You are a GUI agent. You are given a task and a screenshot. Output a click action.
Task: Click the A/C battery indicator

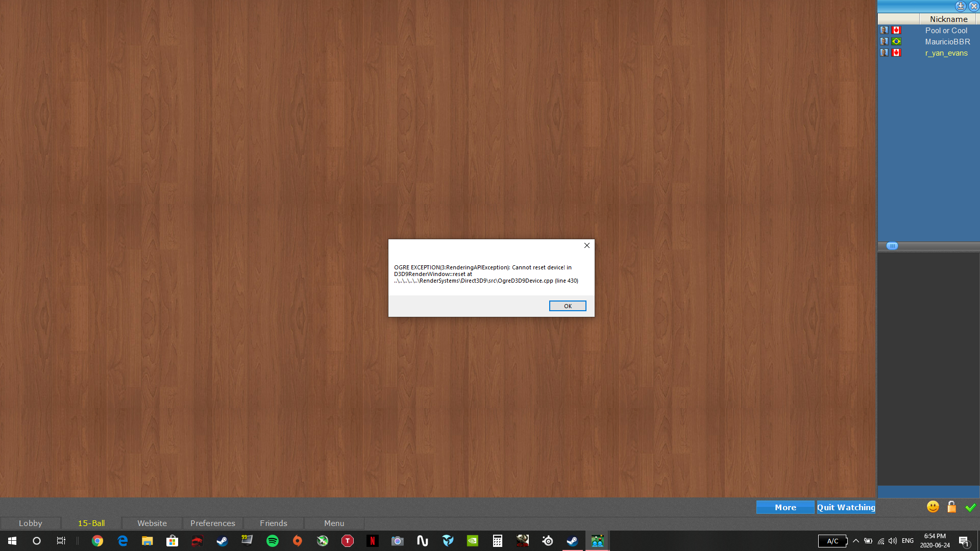[832, 541]
